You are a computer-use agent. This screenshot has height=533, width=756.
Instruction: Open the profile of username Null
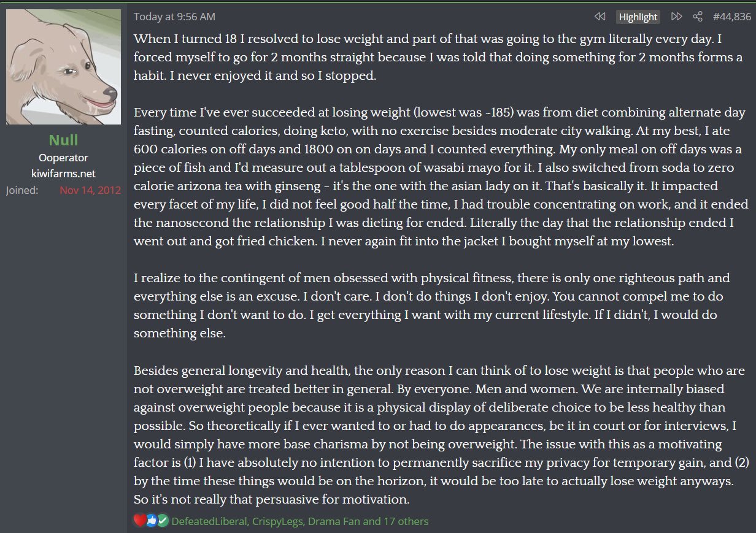pos(63,140)
